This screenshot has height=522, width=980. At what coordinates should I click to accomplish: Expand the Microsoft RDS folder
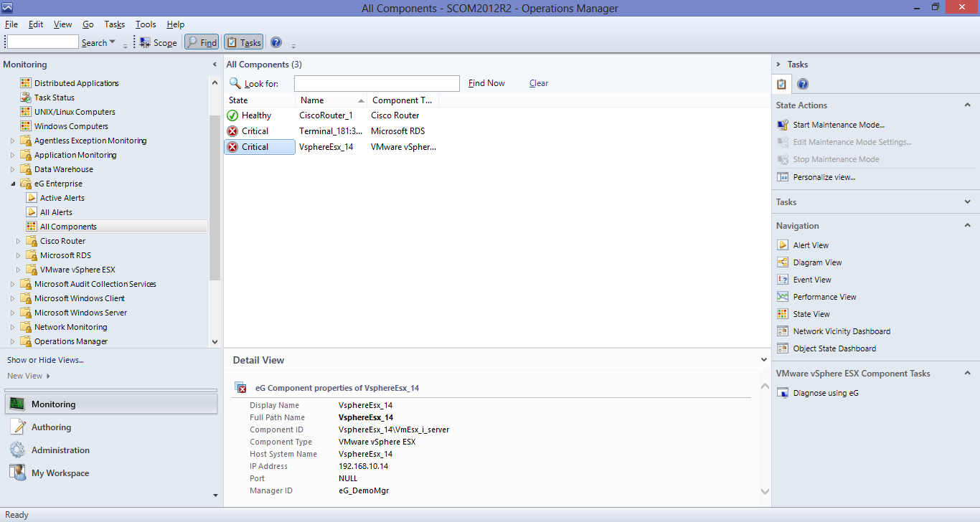[x=18, y=255]
